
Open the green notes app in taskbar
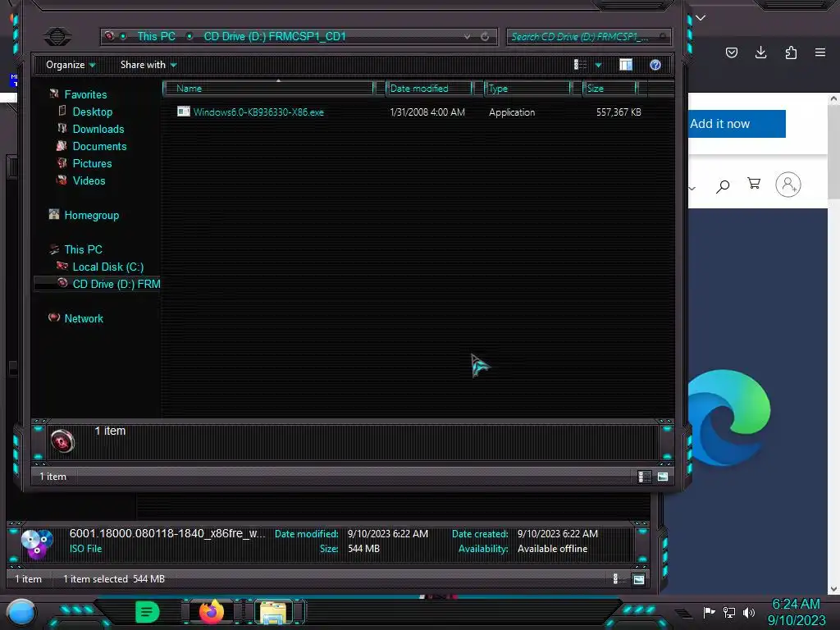148,612
